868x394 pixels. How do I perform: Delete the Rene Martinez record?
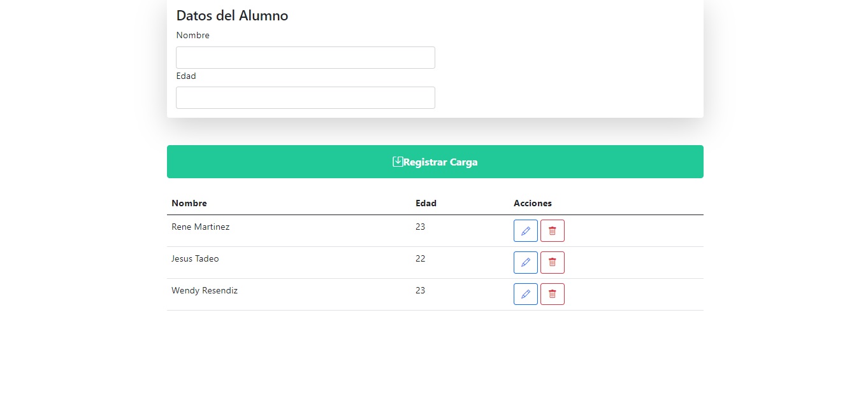(x=552, y=230)
